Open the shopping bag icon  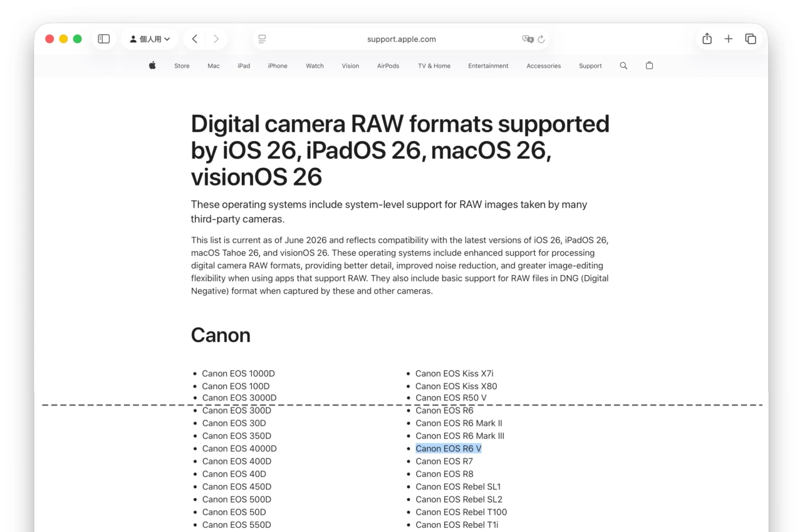(x=649, y=65)
